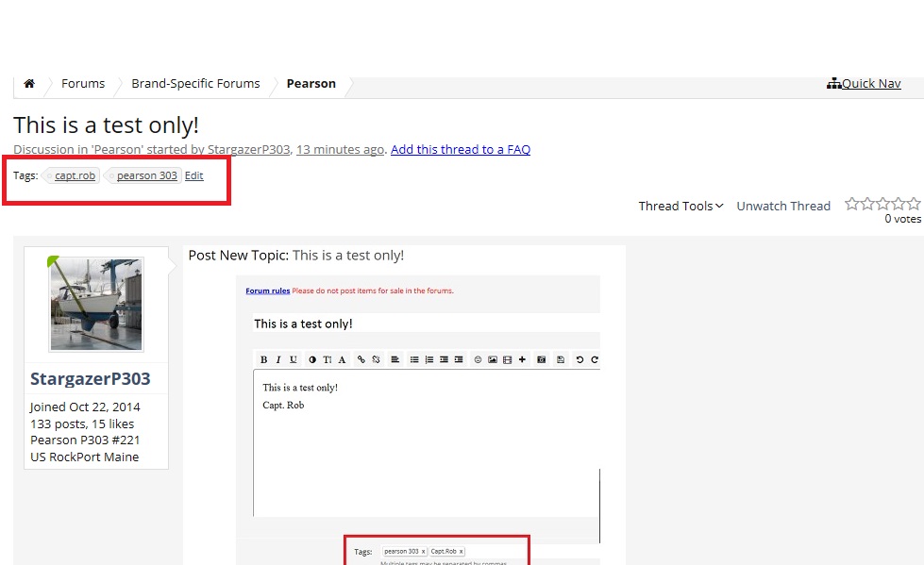The width and height of the screenshot is (924, 565).
Task: Toggle the bulleted list icon
Action: click(x=414, y=359)
